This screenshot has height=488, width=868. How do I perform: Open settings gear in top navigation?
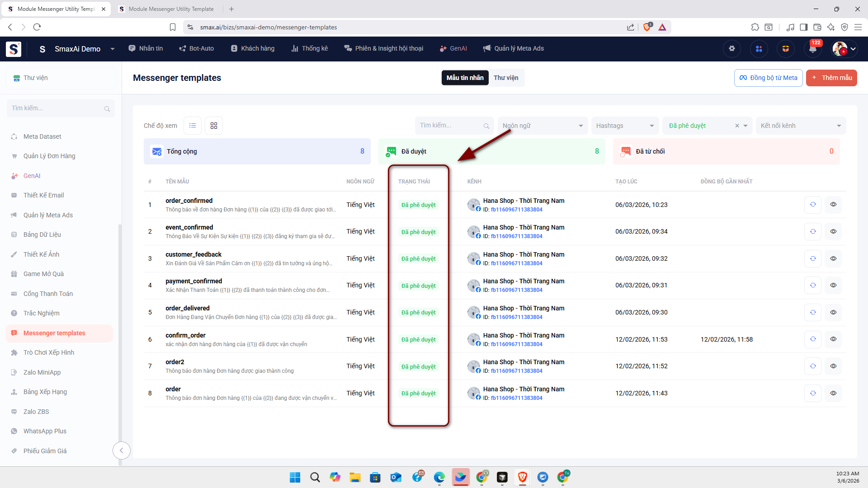coord(732,49)
